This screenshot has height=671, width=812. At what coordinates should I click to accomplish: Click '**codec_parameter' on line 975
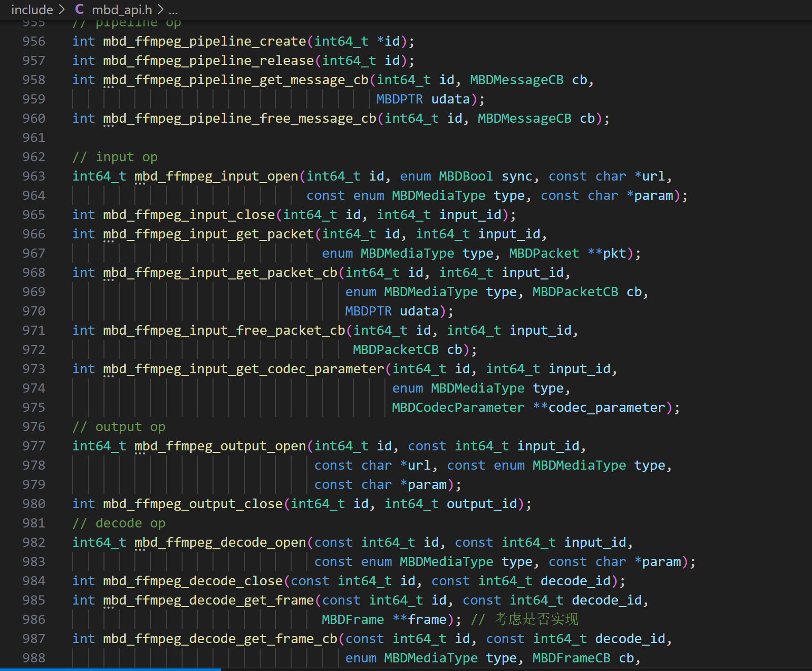[599, 407]
